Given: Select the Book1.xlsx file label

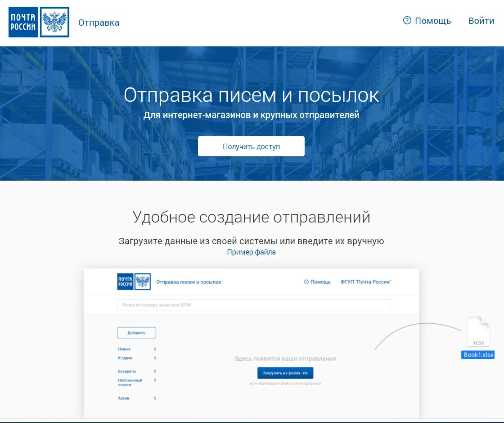Looking at the screenshot, I should coord(478,355).
